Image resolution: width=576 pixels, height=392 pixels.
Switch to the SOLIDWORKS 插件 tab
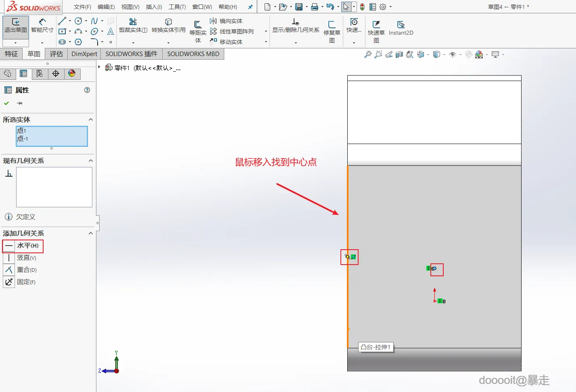click(131, 54)
